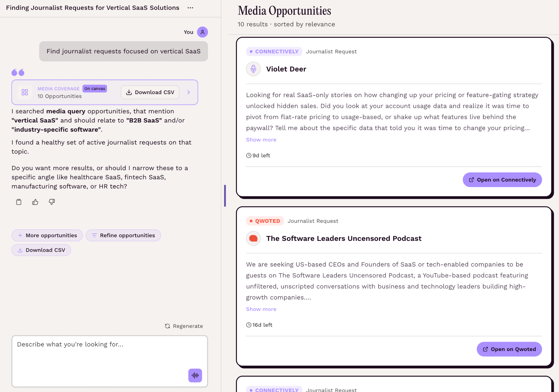Click the Software Leaders Podcast red avatar
The image size is (559, 392).
(253, 238)
